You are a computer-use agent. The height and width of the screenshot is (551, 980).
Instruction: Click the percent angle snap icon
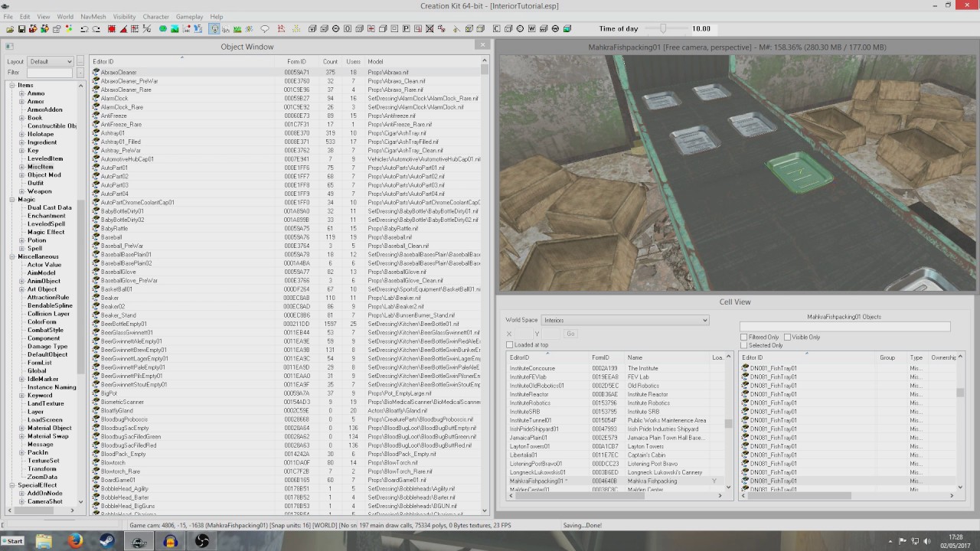click(x=146, y=29)
